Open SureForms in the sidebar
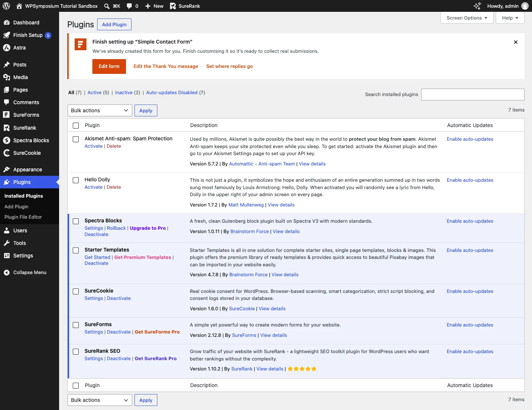This screenshot has width=532, height=410. [x=30, y=115]
